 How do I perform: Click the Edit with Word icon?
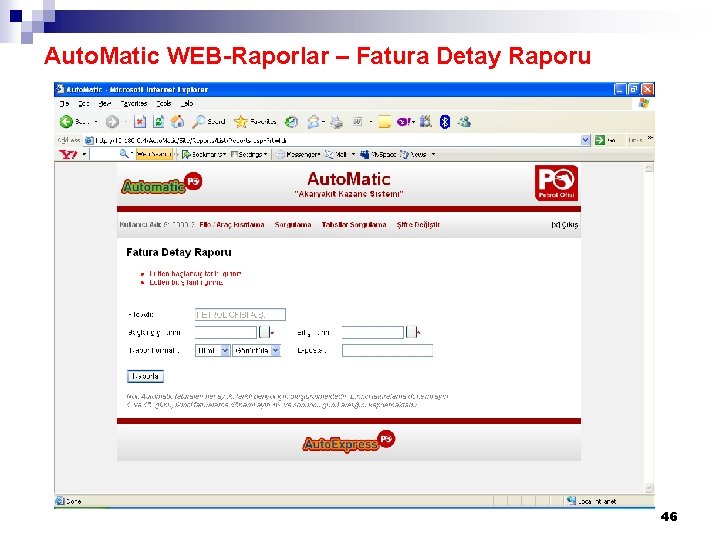[358, 122]
